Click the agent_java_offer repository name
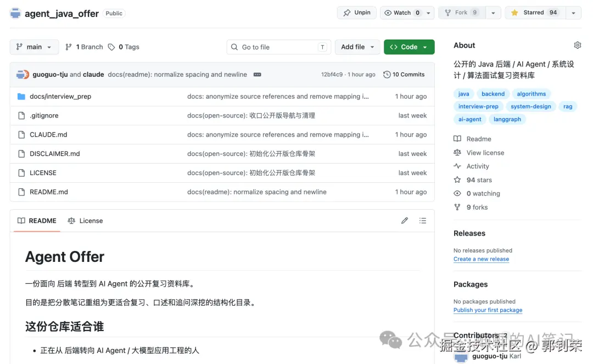 coord(61,14)
